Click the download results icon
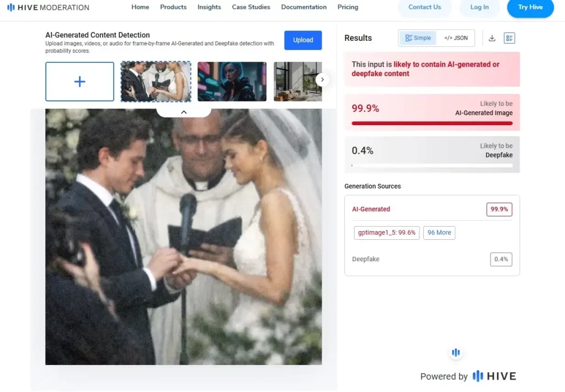The width and height of the screenshot is (565, 392). 492,38
